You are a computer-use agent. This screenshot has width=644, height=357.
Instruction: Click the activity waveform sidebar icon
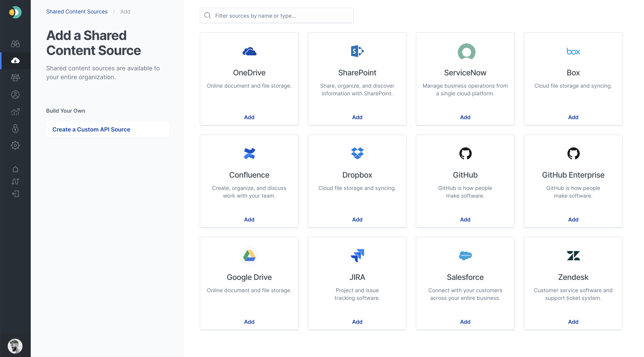[x=15, y=181]
